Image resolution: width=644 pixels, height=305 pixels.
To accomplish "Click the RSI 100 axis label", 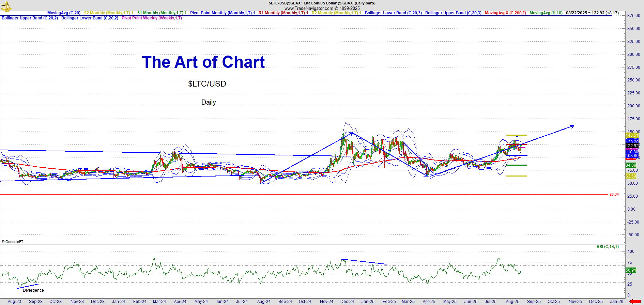I will [x=631, y=251].
